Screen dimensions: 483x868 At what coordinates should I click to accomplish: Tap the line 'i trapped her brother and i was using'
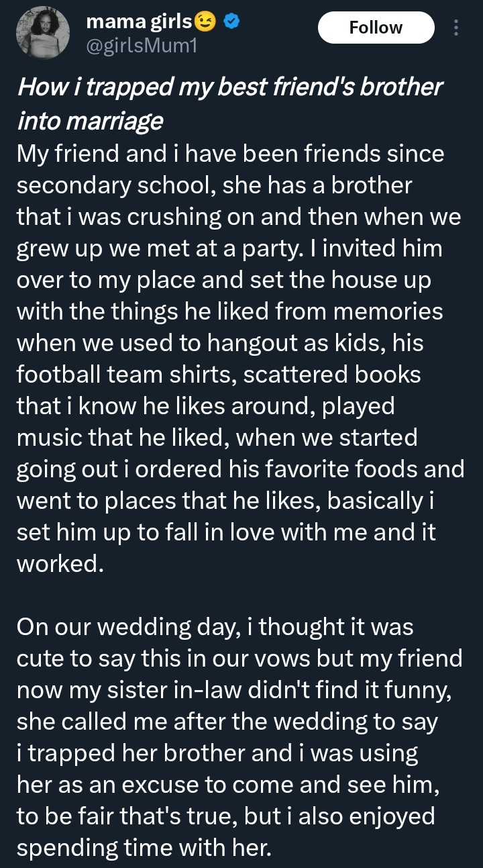pyautogui.click(x=217, y=753)
